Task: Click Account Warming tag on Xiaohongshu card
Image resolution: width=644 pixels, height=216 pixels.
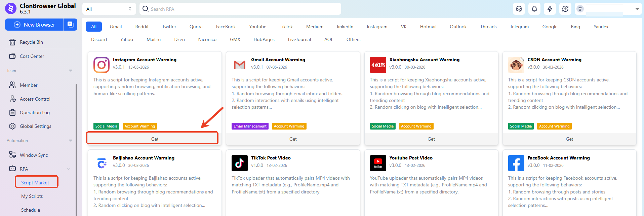Action: pyautogui.click(x=416, y=126)
